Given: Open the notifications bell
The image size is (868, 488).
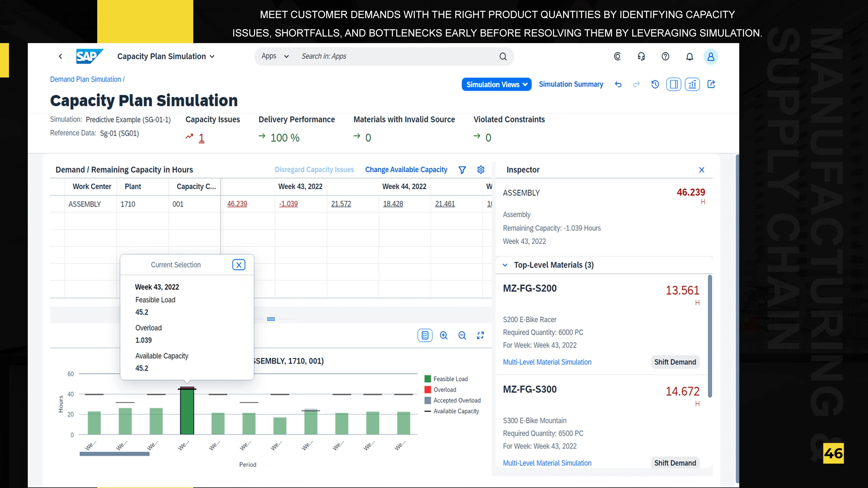Looking at the screenshot, I should click(689, 57).
